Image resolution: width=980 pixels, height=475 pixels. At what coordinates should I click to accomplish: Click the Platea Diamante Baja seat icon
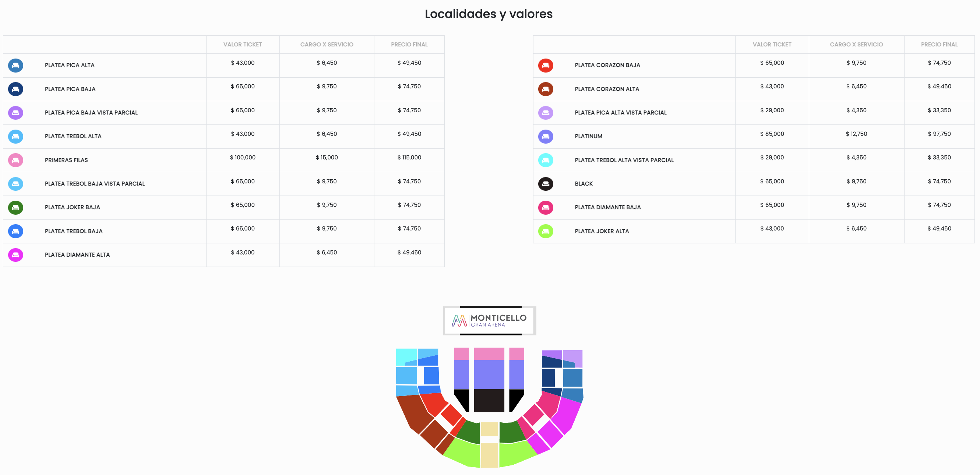pyautogui.click(x=546, y=207)
